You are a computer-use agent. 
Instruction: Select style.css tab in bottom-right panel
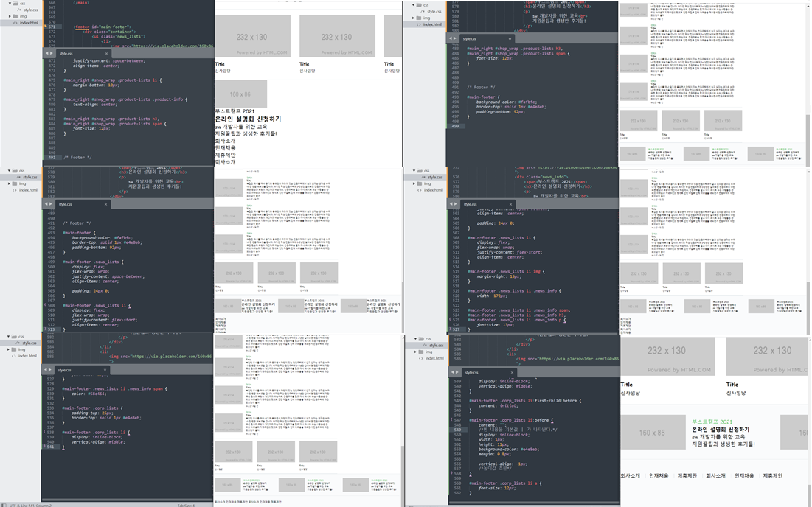[488, 372]
